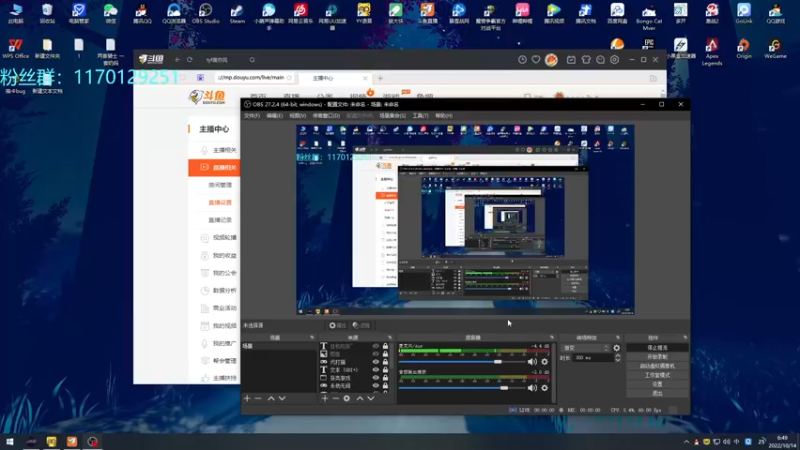Launch the WeGame desktop shortcut
The width and height of the screenshot is (800, 450).
775,48
